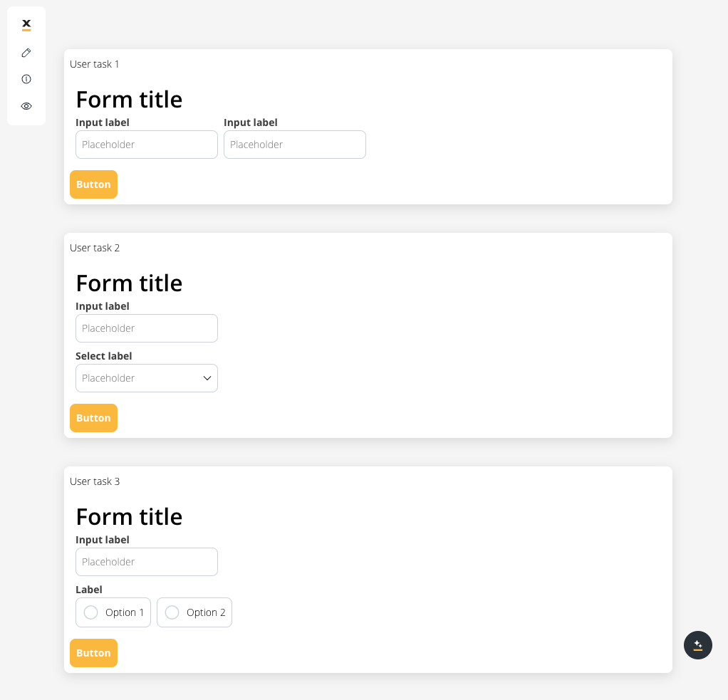Focus second input field in User task 1

click(x=295, y=145)
